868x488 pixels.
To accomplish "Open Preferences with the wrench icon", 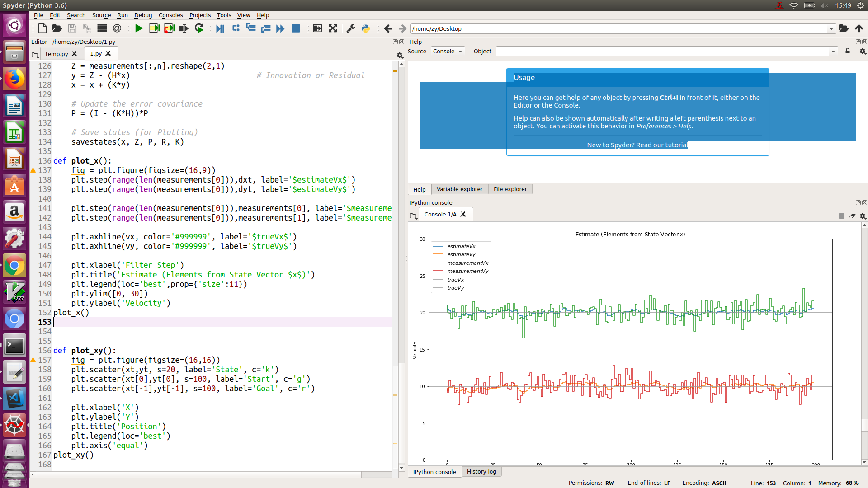I will click(x=350, y=28).
